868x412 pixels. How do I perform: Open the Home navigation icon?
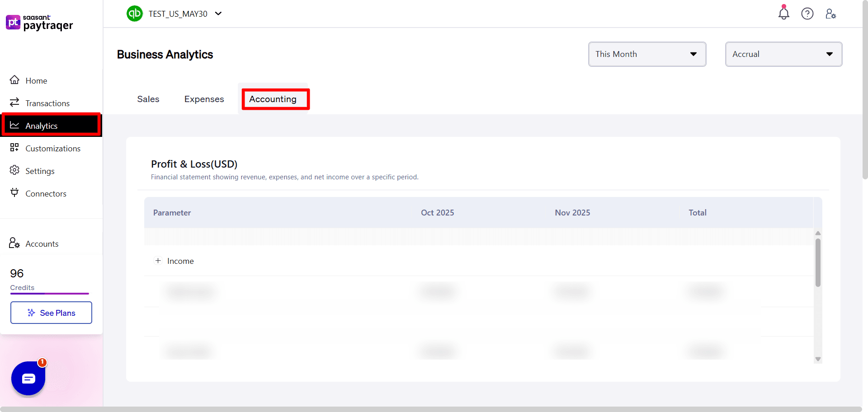point(14,80)
